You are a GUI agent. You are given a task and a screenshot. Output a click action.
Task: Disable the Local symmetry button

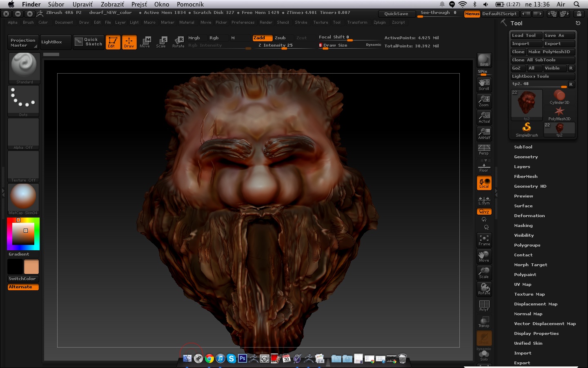click(x=484, y=183)
